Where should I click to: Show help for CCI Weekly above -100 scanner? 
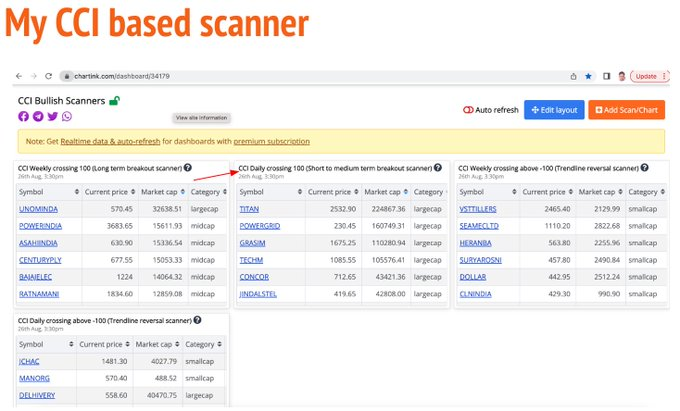tap(644, 167)
